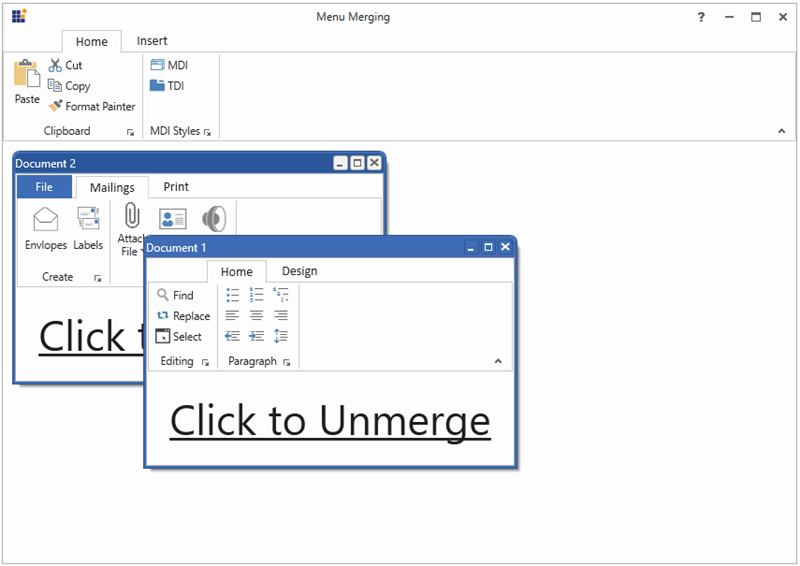Viewport: 800px width, 566px height.
Task: Click the line spacing icon
Action: point(281,337)
